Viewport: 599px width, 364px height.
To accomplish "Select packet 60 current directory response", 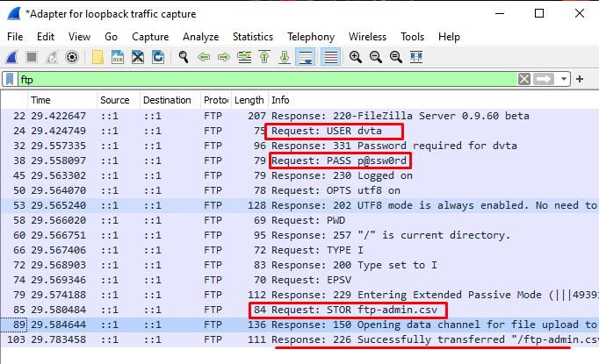I will tap(299, 235).
